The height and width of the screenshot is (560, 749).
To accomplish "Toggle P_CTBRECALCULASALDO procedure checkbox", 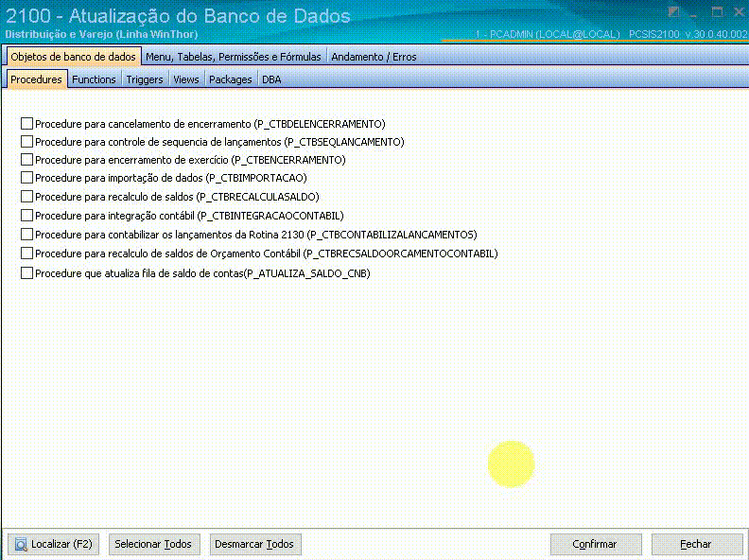I will click(26, 197).
